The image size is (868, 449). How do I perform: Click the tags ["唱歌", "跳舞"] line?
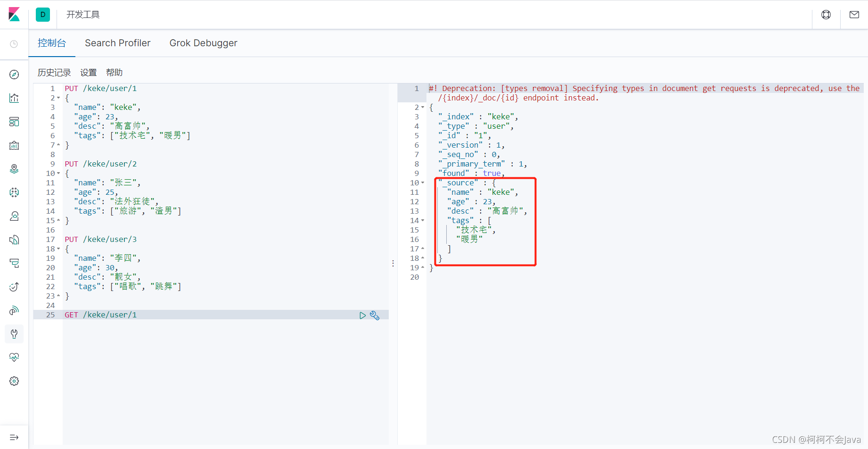tap(128, 286)
